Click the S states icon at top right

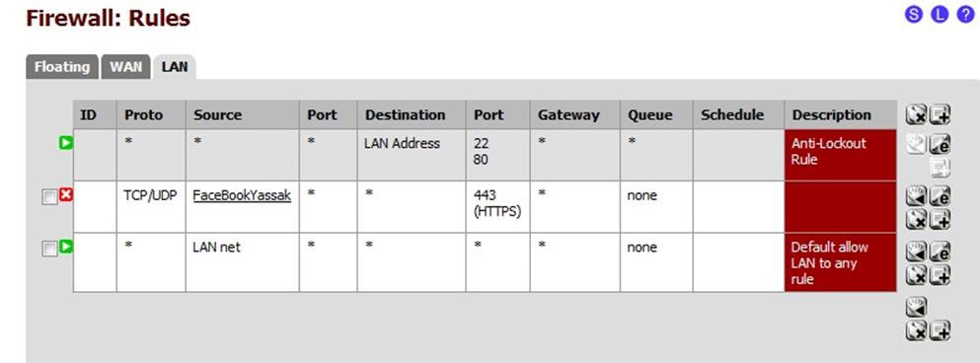pyautogui.click(x=914, y=15)
